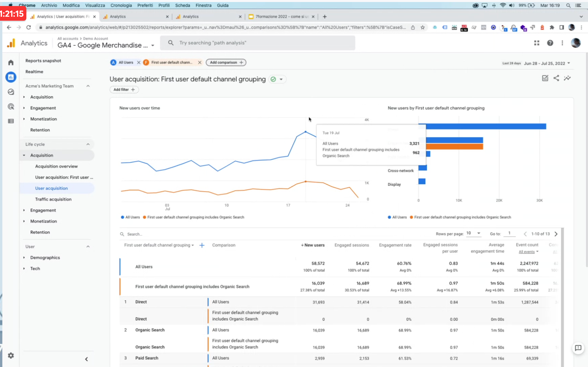Image resolution: width=588 pixels, height=367 pixels.
Task: Open the Home icon in Analytics sidebar
Action: (11, 63)
